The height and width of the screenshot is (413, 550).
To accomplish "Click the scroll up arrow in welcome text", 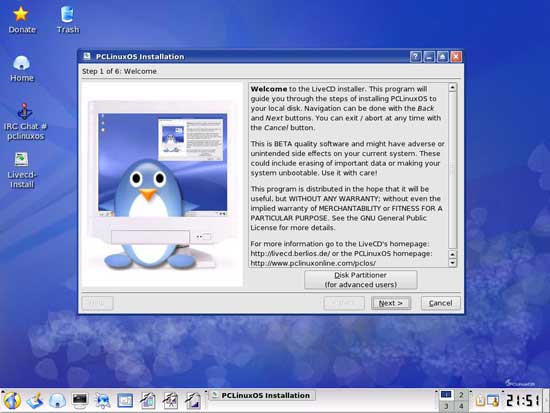I will click(x=452, y=87).
